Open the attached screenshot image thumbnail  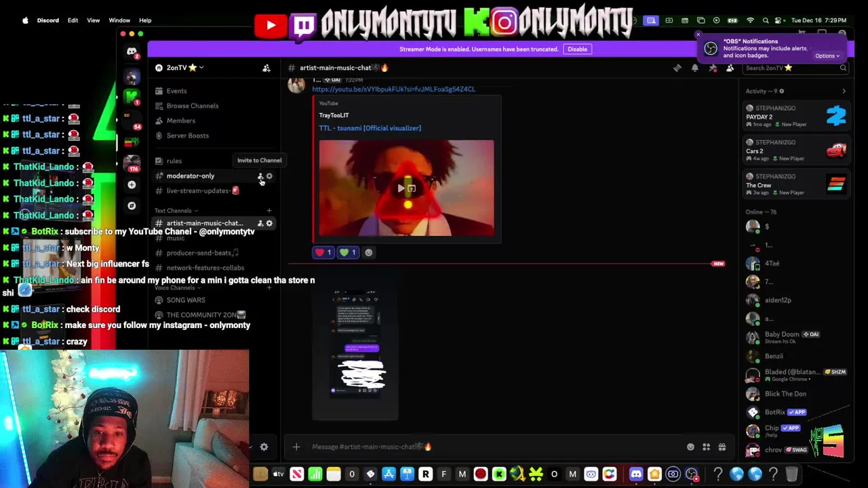pyautogui.click(x=355, y=346)
